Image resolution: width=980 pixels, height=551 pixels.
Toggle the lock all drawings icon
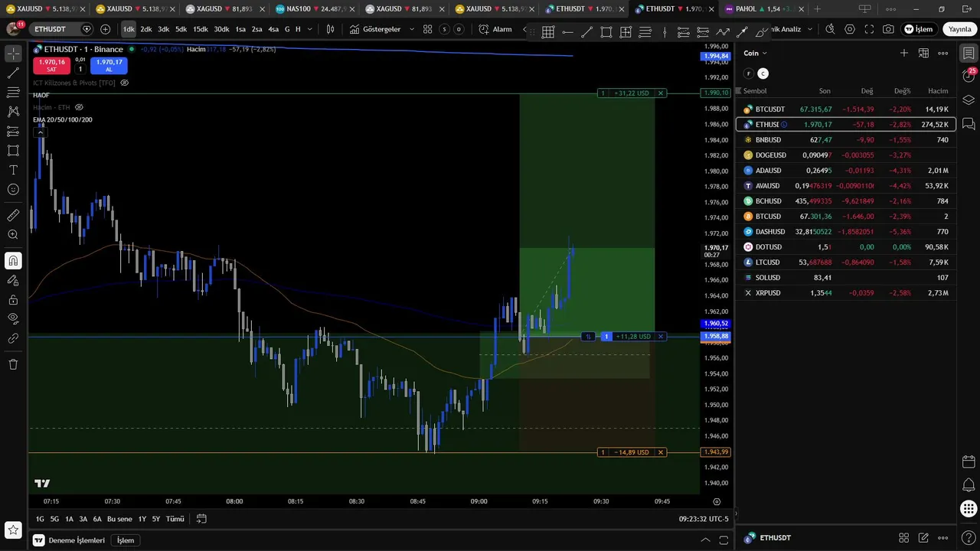[13, 299]
